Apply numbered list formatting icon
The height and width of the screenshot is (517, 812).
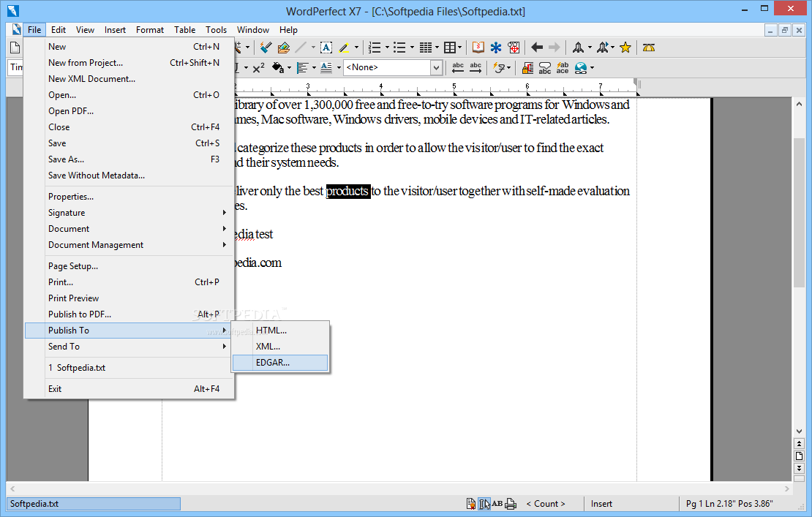click(375, 48)
